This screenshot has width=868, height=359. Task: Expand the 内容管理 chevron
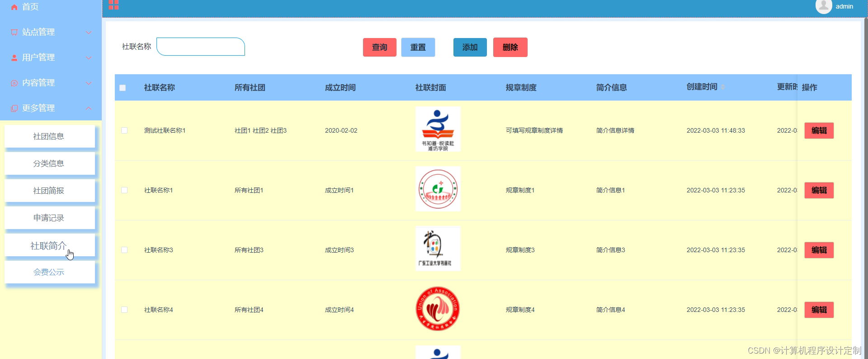(x=89, y=83)
